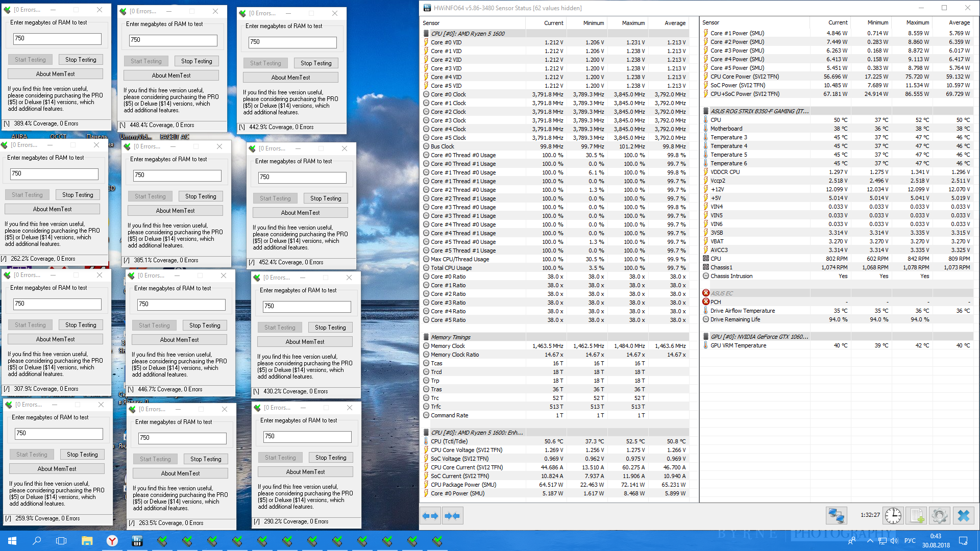Click the Average column header in right pane
980x551 pixels.
[x=959, y=22]
